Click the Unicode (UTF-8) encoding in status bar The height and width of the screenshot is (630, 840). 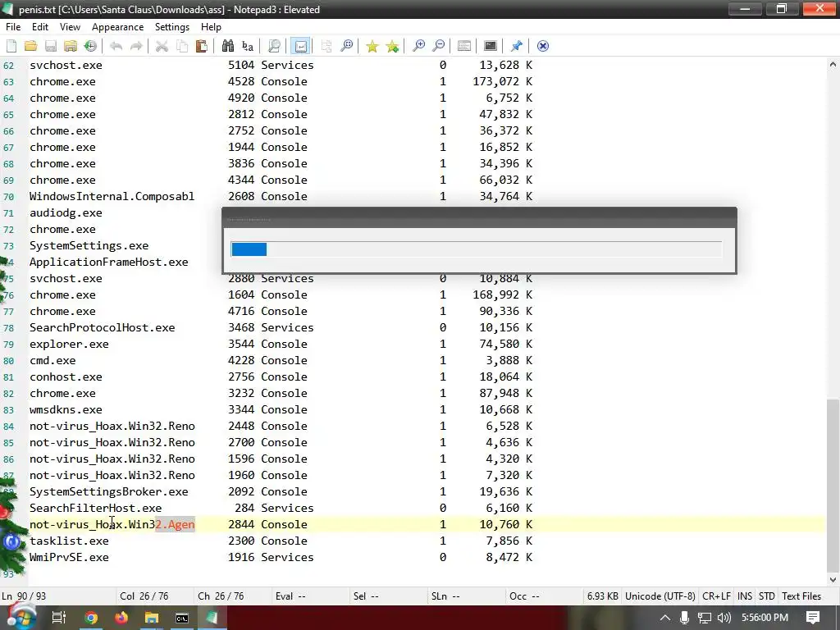pos(660,596)
